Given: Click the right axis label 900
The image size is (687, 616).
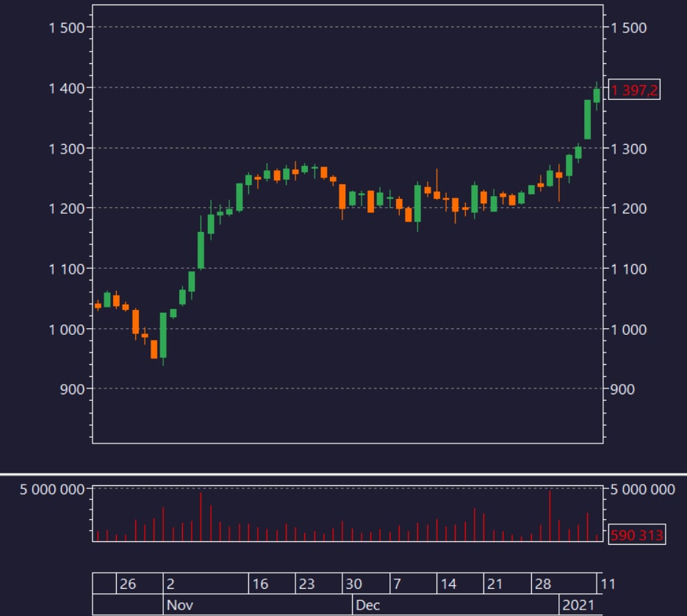Looking at the screenshot, I should pos(622,389).
